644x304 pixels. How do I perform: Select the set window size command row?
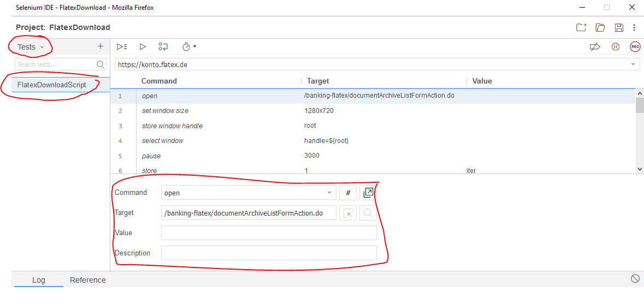point(373,111)
